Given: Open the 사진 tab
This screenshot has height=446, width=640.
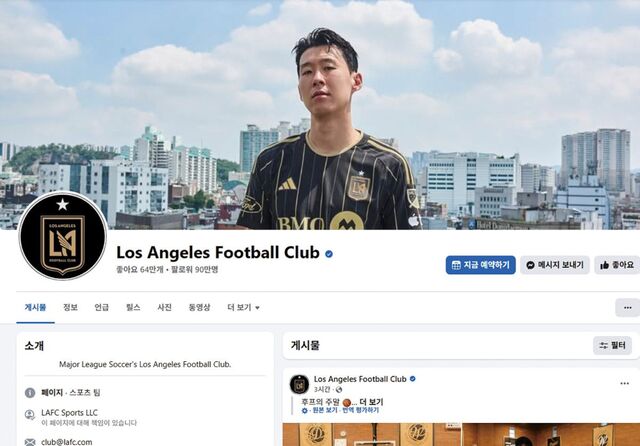Looking at the screenshot, I should (x=164, y=308).
